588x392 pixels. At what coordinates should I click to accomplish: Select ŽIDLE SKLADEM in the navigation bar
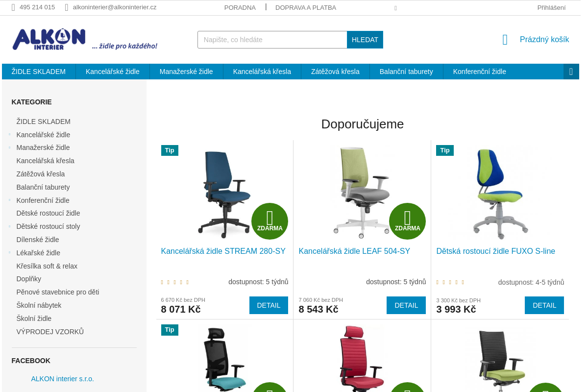click(39, 72)
